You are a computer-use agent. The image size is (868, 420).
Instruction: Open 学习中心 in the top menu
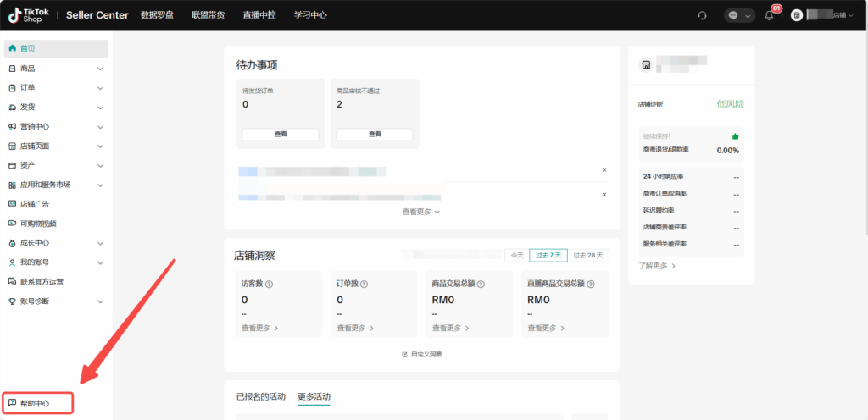tap(310, 15)
